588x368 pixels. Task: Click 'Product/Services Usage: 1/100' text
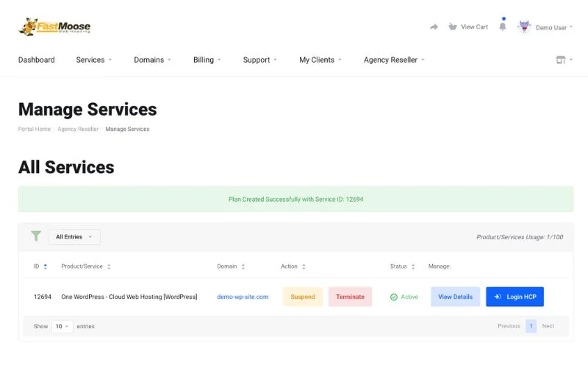coord(520,237)
